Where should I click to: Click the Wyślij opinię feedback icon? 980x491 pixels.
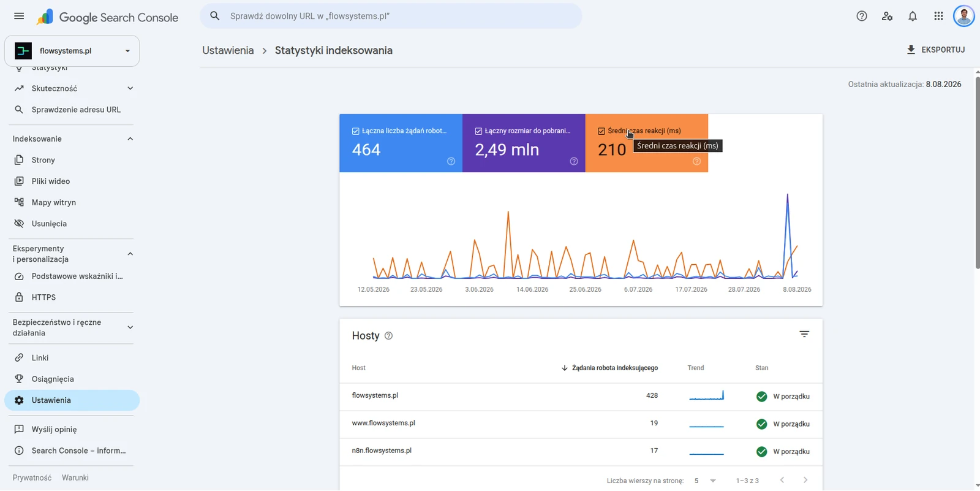[19, 430]
